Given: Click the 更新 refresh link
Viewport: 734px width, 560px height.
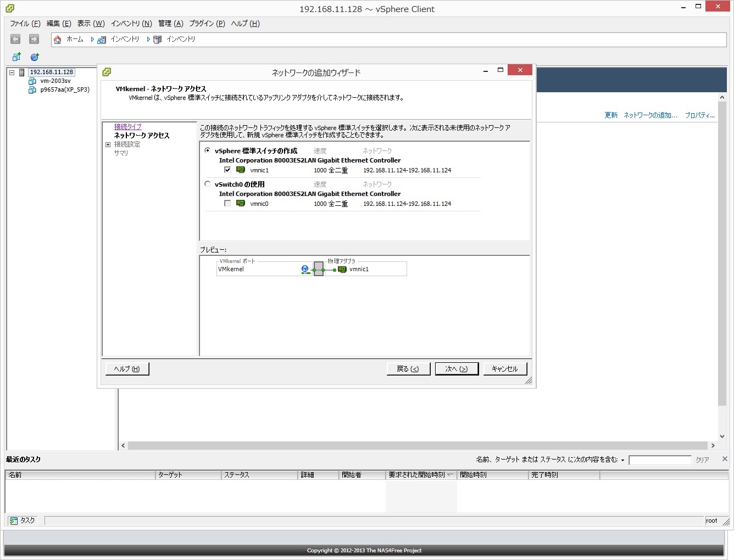Looking at the screenshot, I should point(611,115).
